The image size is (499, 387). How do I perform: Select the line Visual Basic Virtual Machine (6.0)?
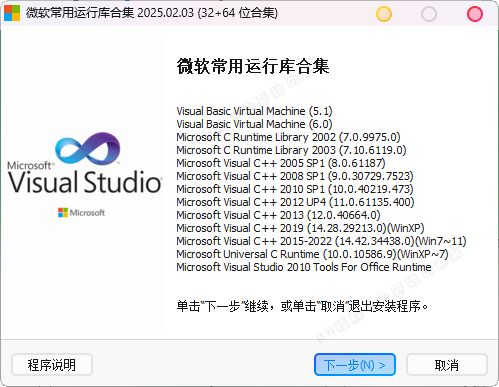coord(254,124)
